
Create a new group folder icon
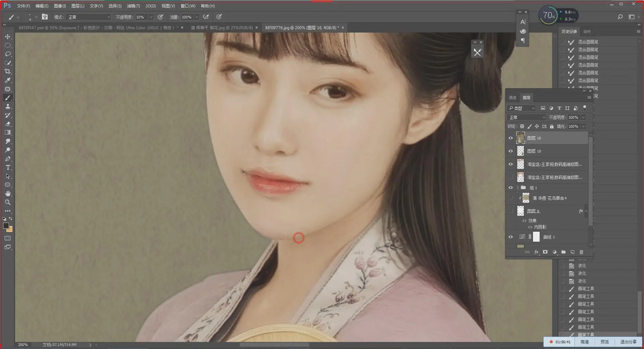(563, 252)
